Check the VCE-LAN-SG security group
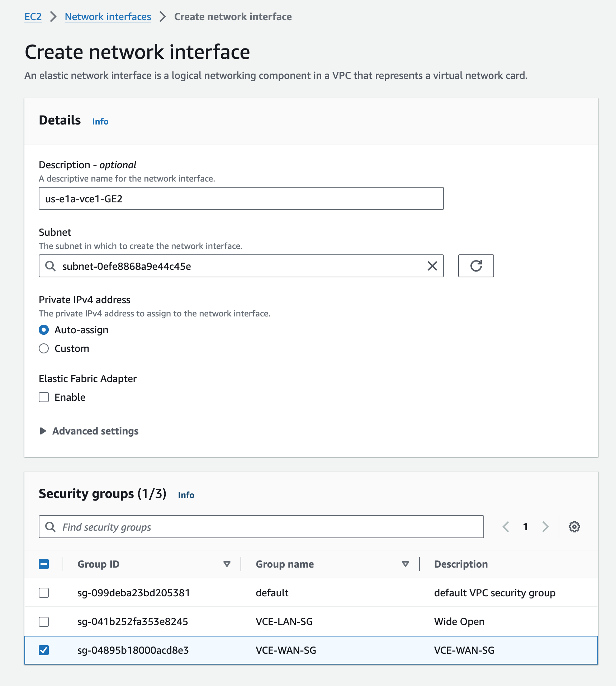This screenshot has height=686, width=616. pos(44,621)
